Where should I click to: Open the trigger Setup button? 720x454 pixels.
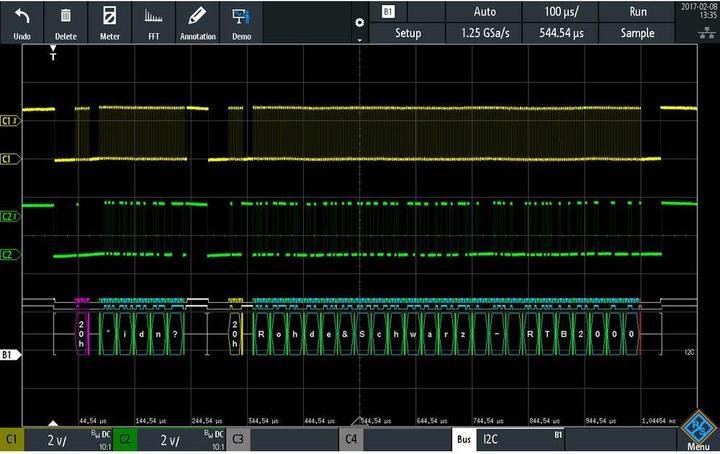[x=408, y=33]
